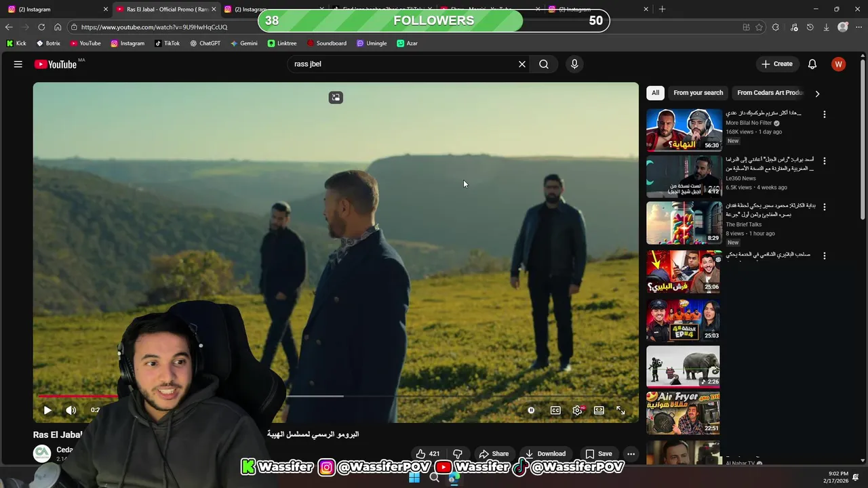Clear the search box with the X
Viewport: 868px width, 488px height.
tap(522, 64)
